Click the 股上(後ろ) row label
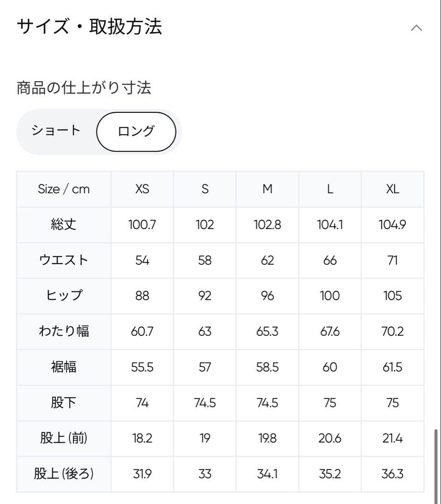441x504 pixels. 63,474
